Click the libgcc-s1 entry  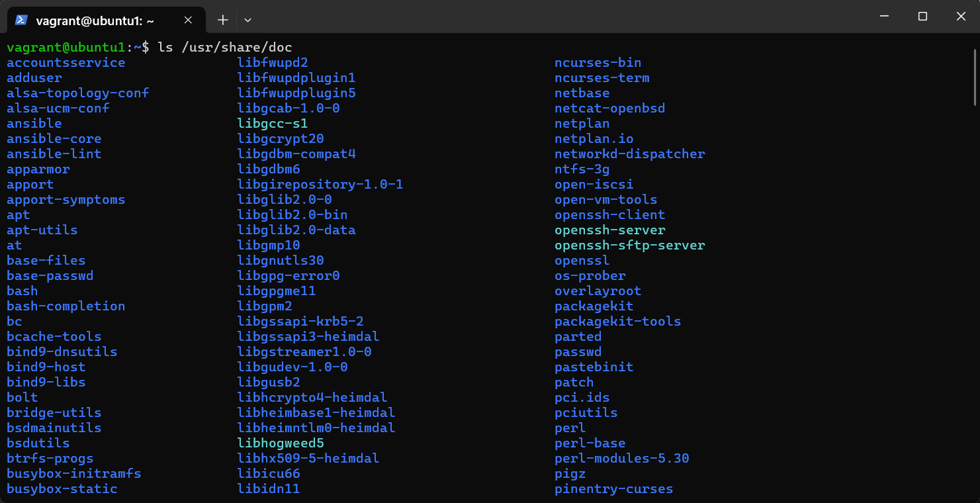click(272, 124)
